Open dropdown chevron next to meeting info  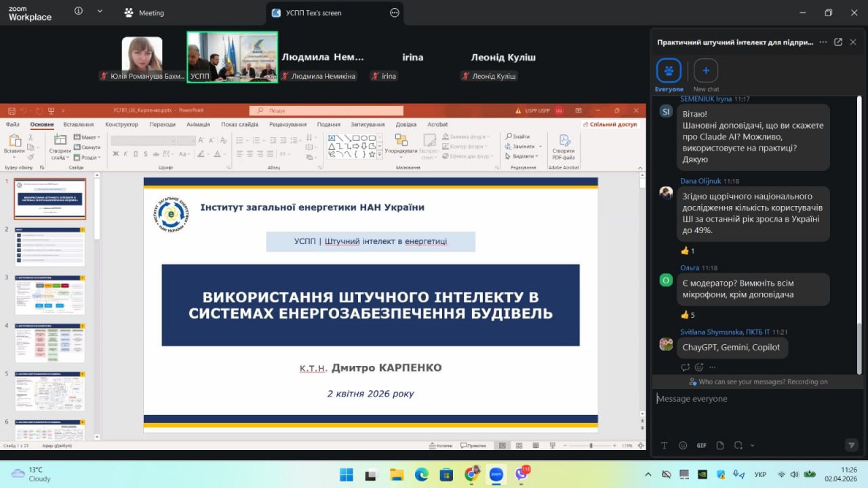(100, 12)
